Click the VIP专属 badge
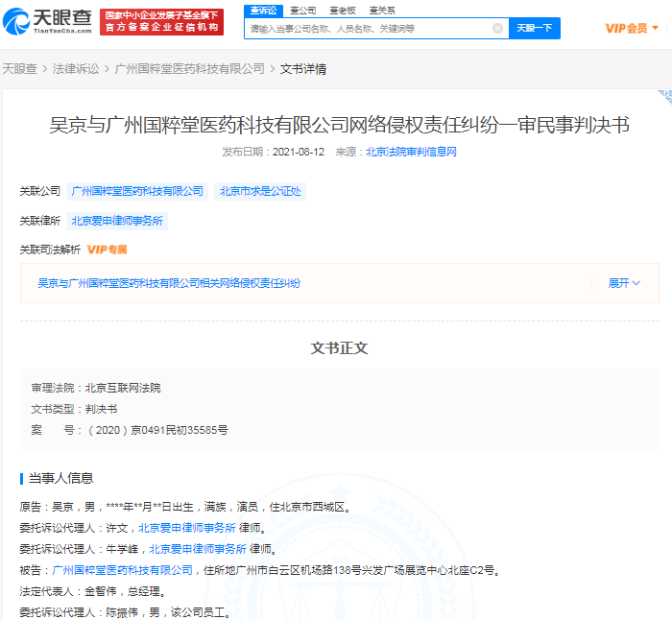The width and height of the screenshot is (672, 620). coord(107,250)
